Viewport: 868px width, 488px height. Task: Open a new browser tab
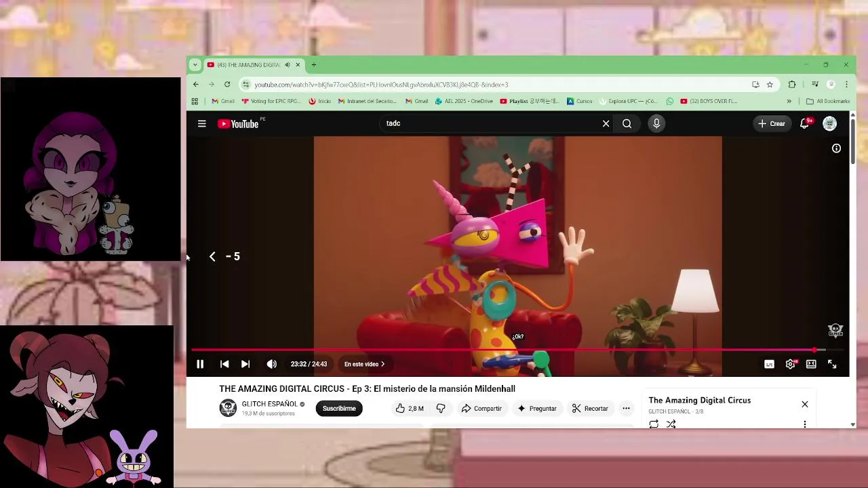coord(313,65)
